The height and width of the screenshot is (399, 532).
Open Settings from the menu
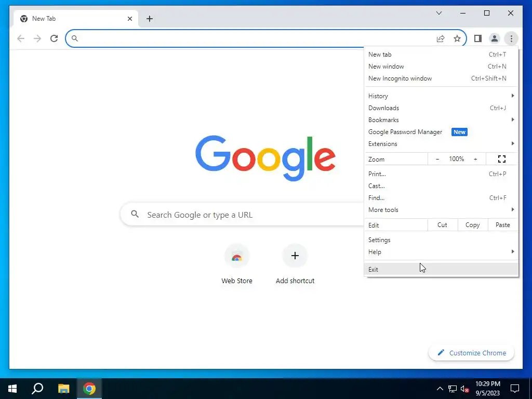(x=441, y=240)
